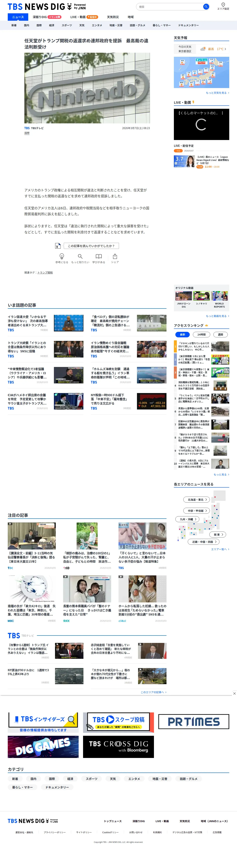The width and height of the screenshot is (237, 868).
Task: Open the スポーツ sub-navigation item
Action: pos(67,25)
